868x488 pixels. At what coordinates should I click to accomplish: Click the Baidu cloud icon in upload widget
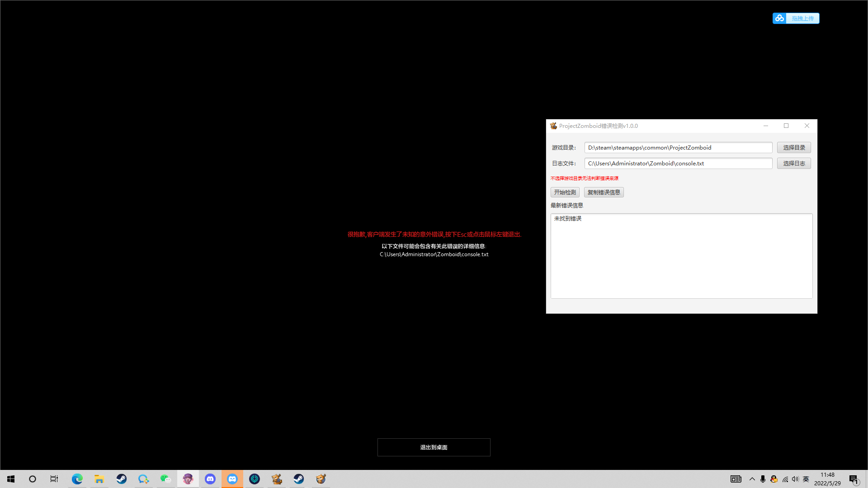pyautogui.click(x=779, y=18)
